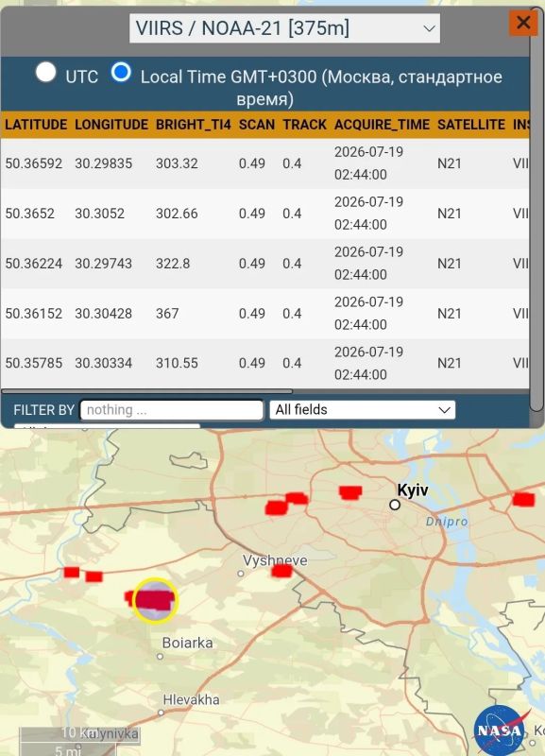Viewport: 545px width, 756px height.
Task: Click the fire hotspot next to Vyshneve
Action: (x=281, y=572)
